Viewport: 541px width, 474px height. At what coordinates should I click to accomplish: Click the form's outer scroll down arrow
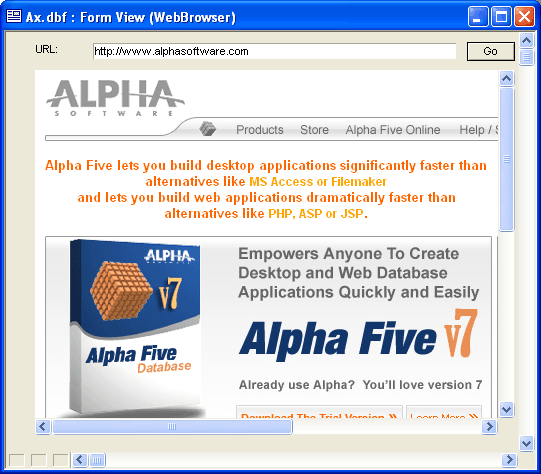point(527,443)
